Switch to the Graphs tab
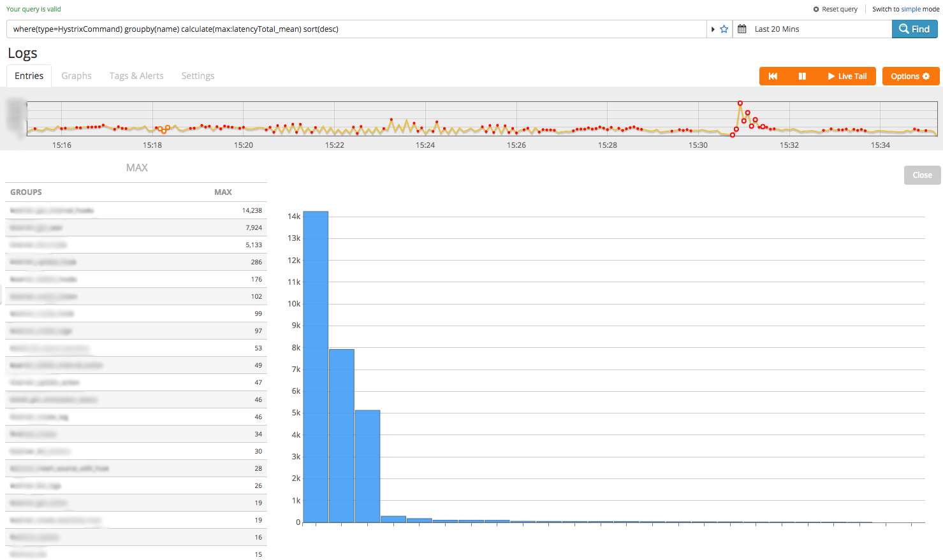Viewport: 943px width, 560px height. click(x=77, y=76)
